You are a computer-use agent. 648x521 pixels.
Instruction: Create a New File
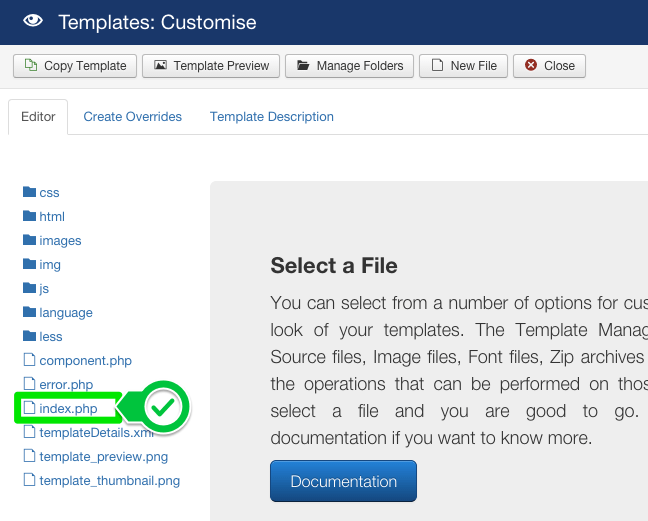[x=462, y=66]
